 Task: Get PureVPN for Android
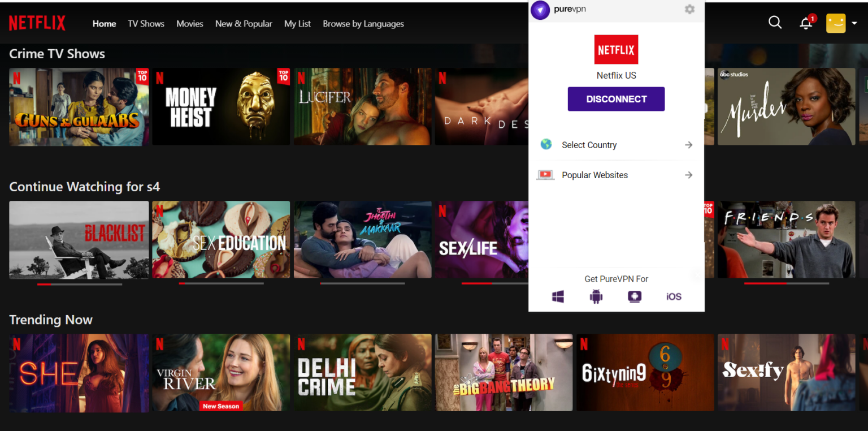(596, 296)
